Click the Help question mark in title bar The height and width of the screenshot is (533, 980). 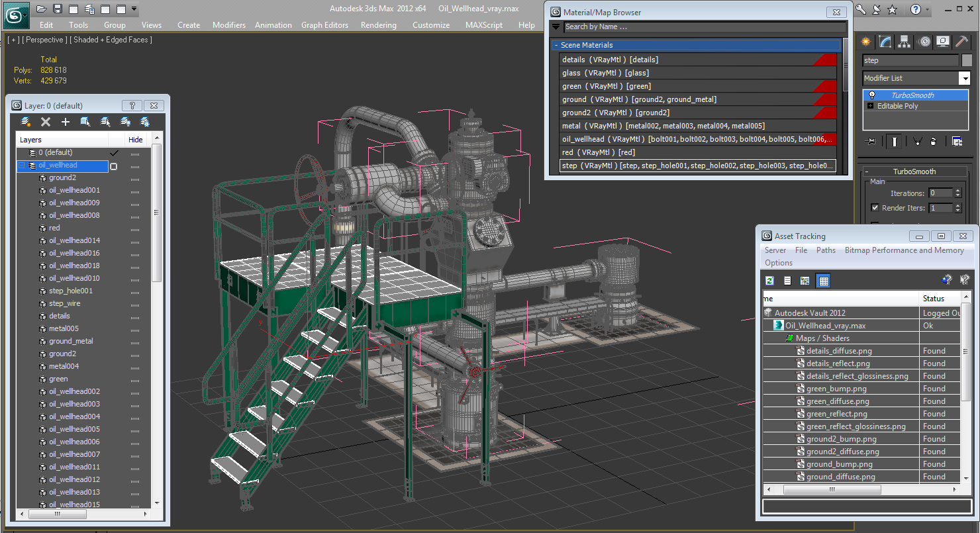coord(915,9)
